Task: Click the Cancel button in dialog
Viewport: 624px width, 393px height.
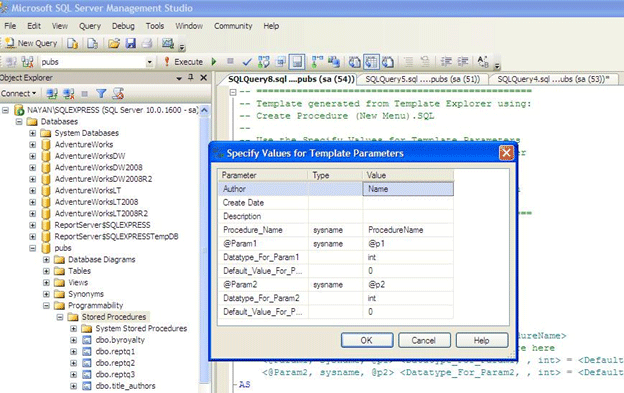Action: (424, 340)
